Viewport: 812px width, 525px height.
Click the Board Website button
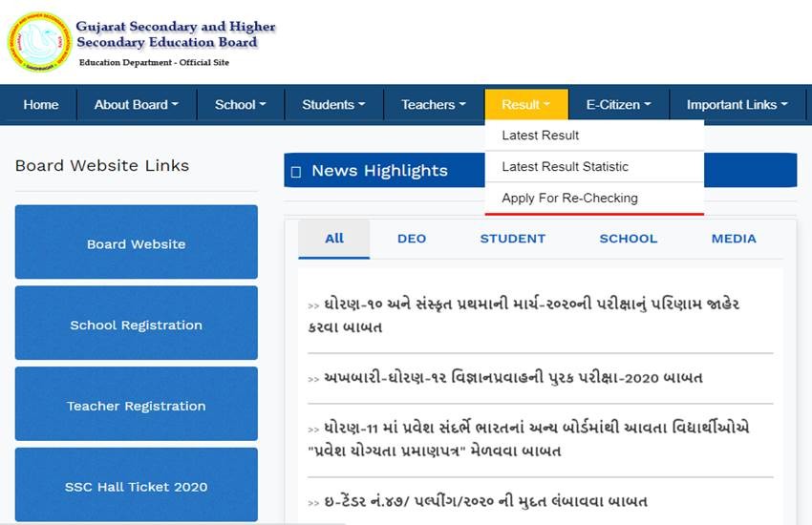(x=136, y=243)
